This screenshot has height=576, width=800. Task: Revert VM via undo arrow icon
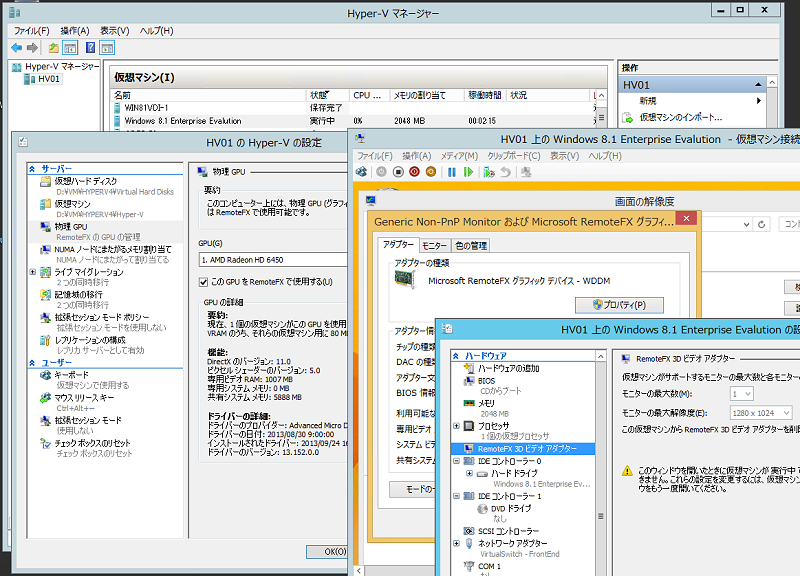click(x=505, y=172)
